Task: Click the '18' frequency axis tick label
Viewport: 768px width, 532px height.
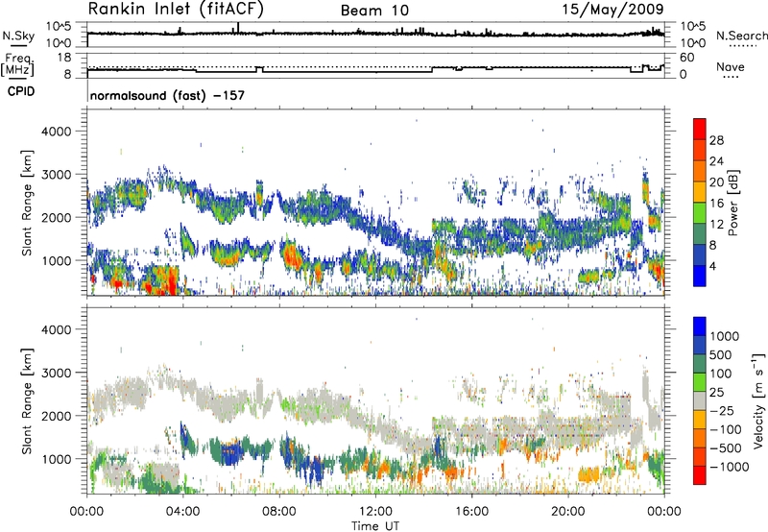Action: pos(64,58)
